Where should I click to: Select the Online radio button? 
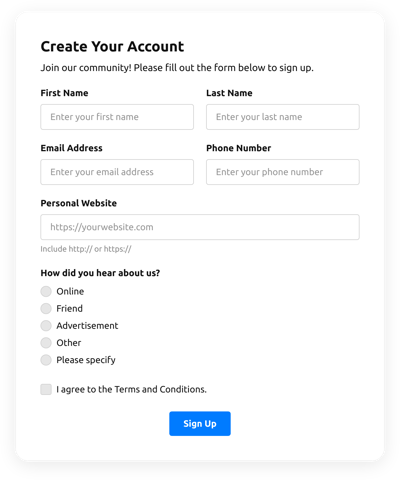pos(46,291)
